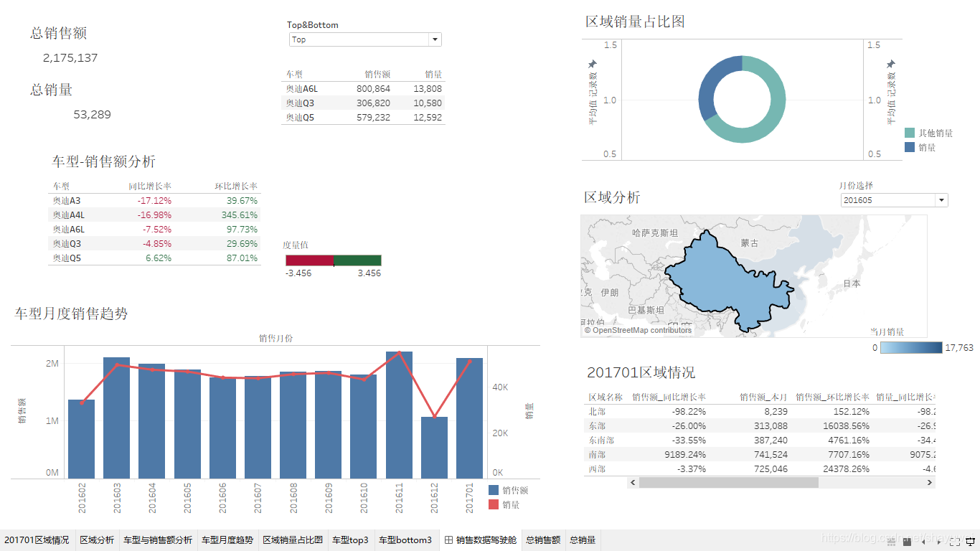The width and height of the screenshot is (980, 551).
Task: Click 奥迪A3 row label
Action: pyautogui.click(x=67, y=201)
